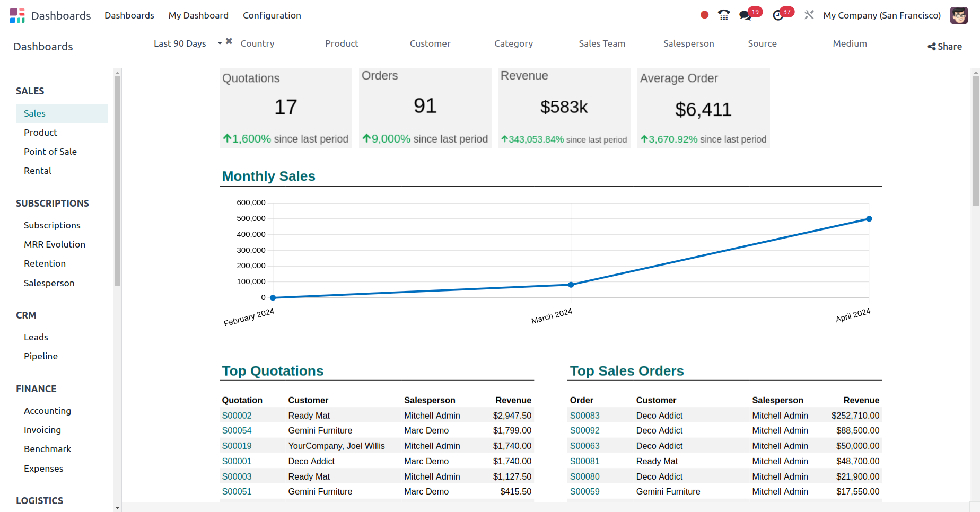Open the user avatar menu

tap(959, 15)
